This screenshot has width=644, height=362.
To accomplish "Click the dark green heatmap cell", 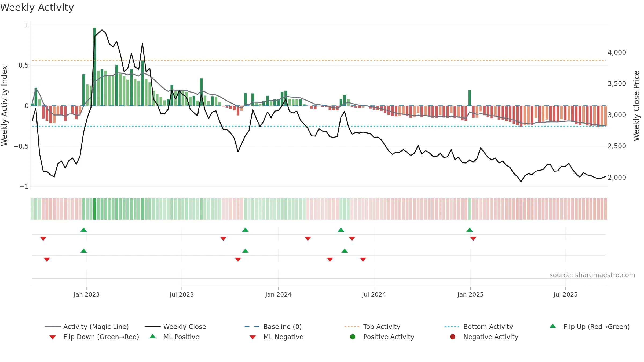I will (x=95, y=209).
